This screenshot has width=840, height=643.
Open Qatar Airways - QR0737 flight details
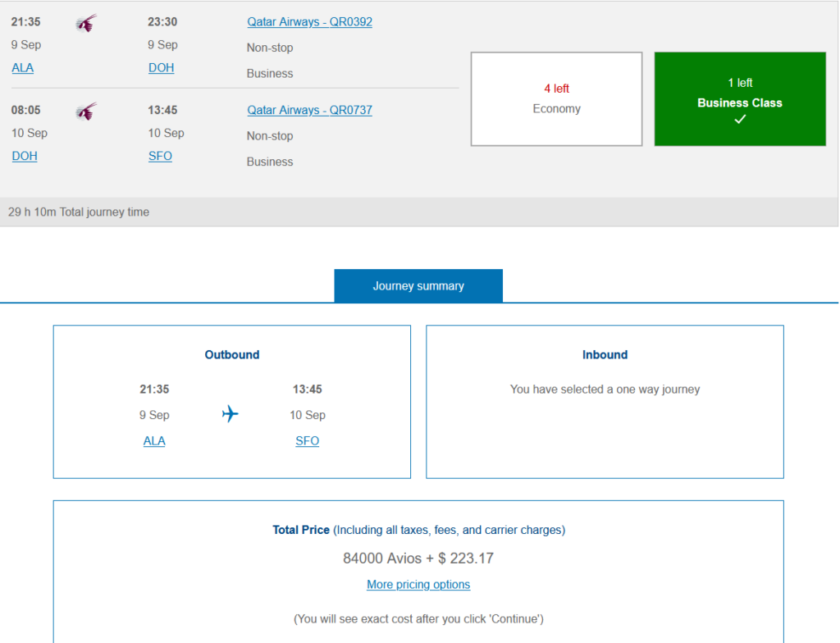309,110
